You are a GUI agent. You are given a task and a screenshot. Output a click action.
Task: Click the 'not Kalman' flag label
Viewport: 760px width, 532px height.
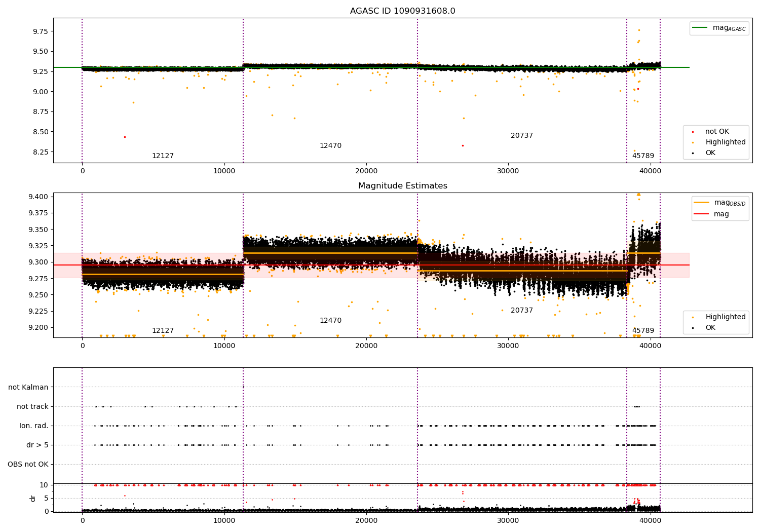[x=28, y=387]
